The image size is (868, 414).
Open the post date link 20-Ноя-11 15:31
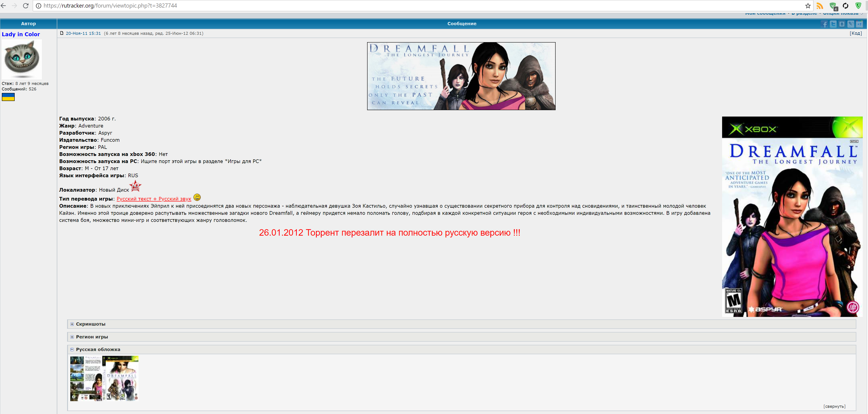coord(83,33)
